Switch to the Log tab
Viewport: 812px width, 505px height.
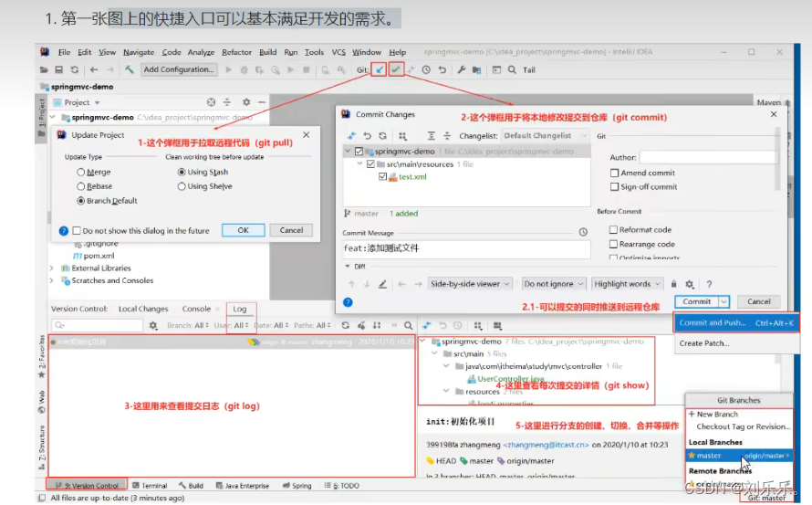[x=240, y=309]
